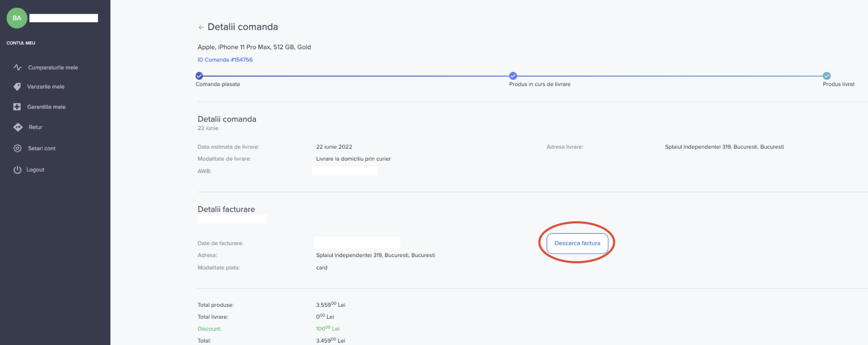Click the ID Comanda #154756 link
This screenshot has height=345, width=868.
(x=225, y=60)
